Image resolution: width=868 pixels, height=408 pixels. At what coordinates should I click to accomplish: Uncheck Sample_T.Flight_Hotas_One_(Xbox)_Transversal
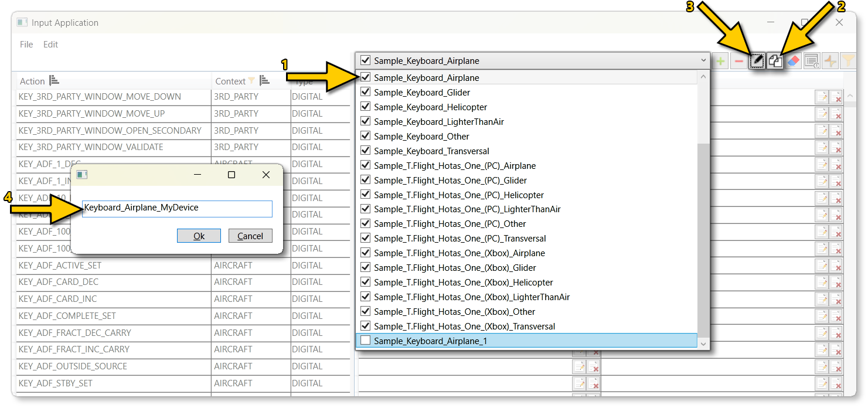point(365,326)
